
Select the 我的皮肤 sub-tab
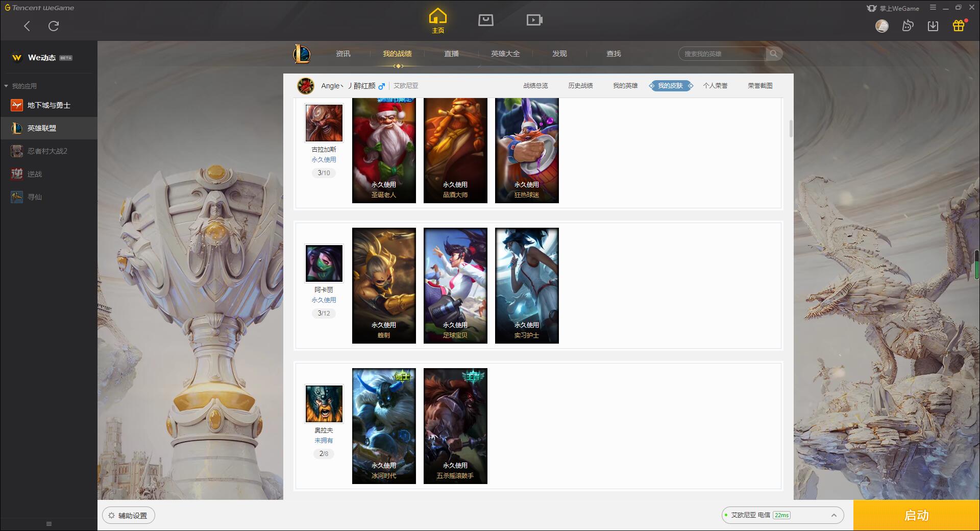point(670,86)
